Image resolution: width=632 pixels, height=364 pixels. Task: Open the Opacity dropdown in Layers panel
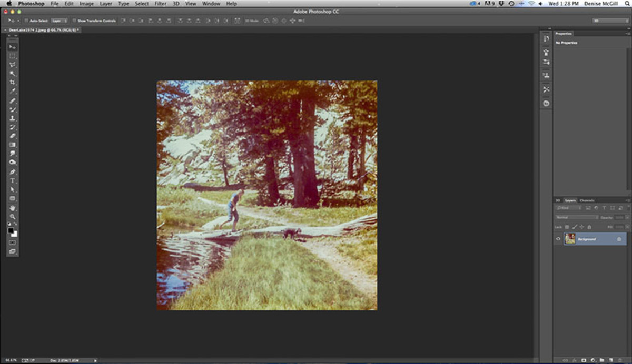tap(627, 217)
